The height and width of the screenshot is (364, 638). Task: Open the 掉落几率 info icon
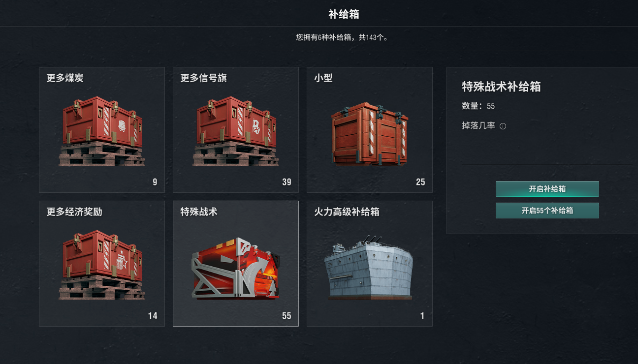[x=503, y=126]
